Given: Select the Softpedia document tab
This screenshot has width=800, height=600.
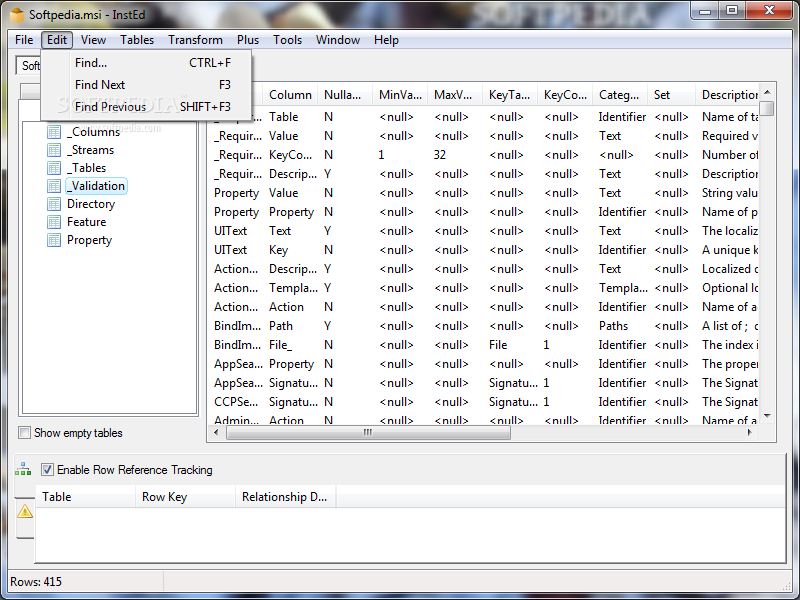Looking at the screenshot, I should (29, 65).
